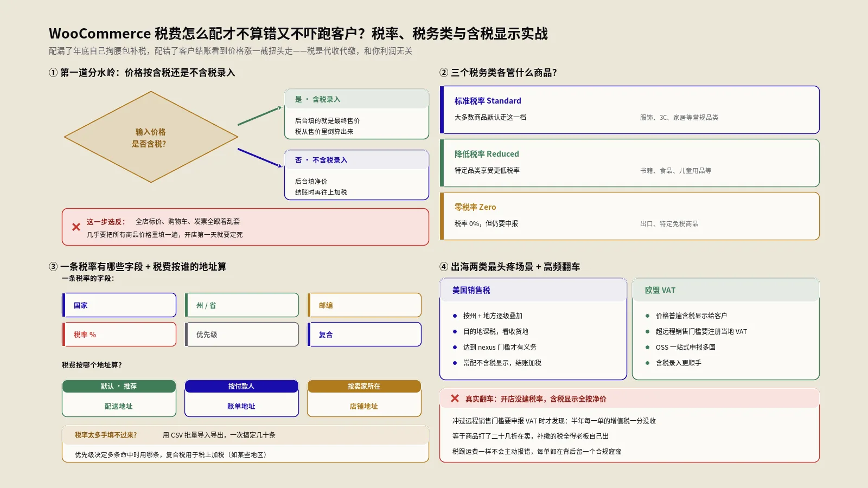Click the text 服饰、3C、家居等常规品类
This screenshot has width=868, height=488.
tap(679, 117)
